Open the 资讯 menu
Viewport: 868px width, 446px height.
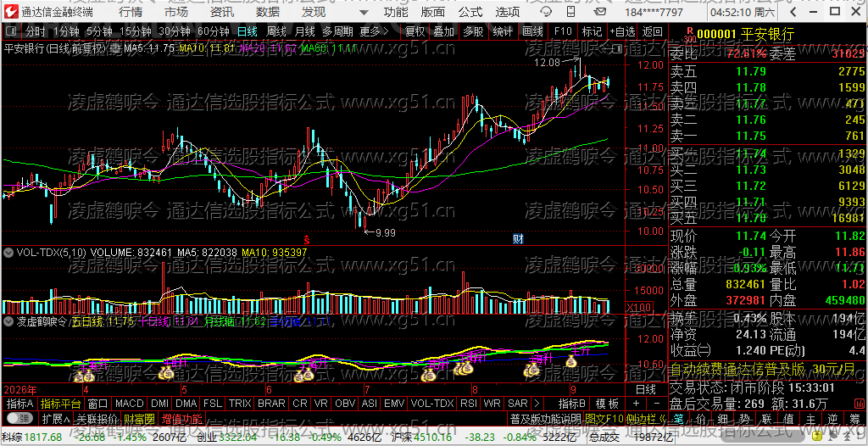(222, 12)
